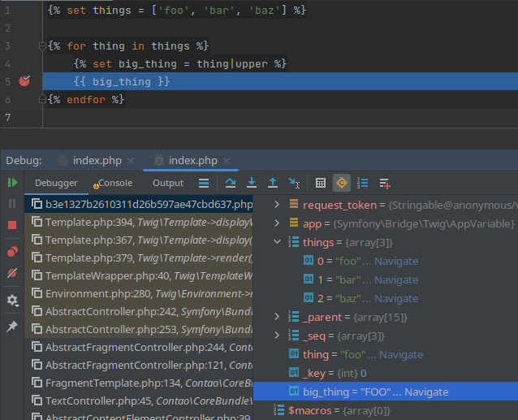Open the Debugger tab

(56, 183)
